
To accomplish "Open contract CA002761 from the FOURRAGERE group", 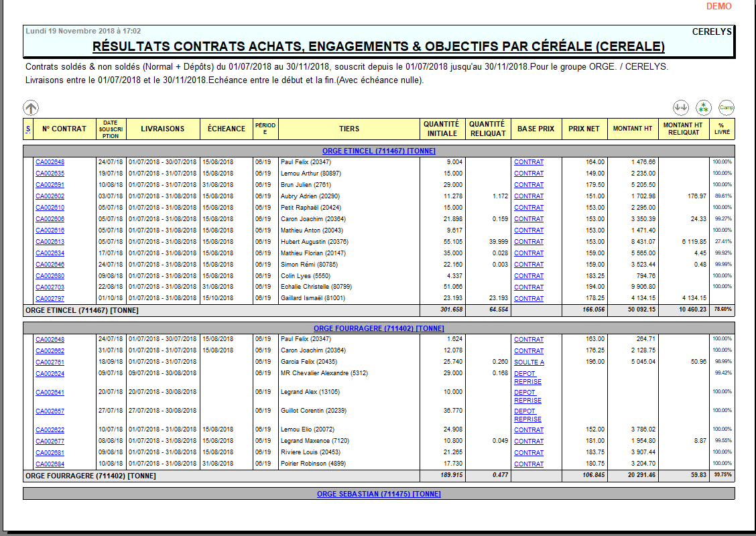I will 51,362.
